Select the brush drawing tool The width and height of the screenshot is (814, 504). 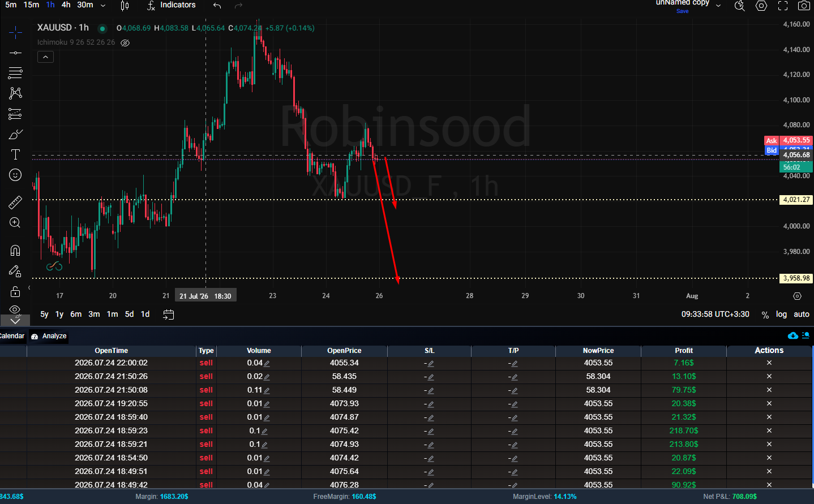15,134
